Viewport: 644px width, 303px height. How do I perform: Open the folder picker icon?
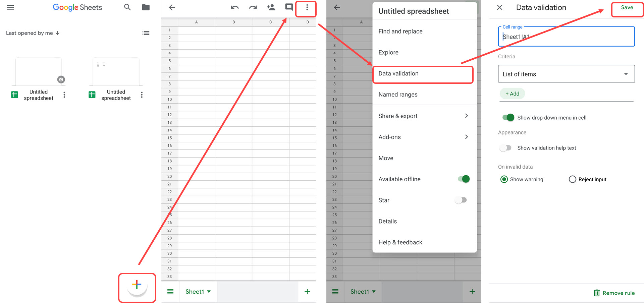[146, 7]
